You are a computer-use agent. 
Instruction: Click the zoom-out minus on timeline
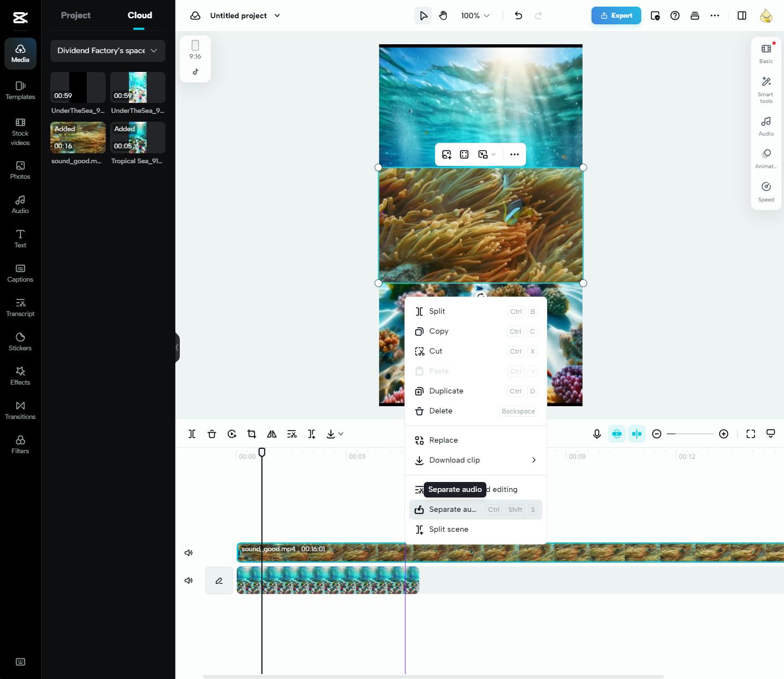pos(657,434)
